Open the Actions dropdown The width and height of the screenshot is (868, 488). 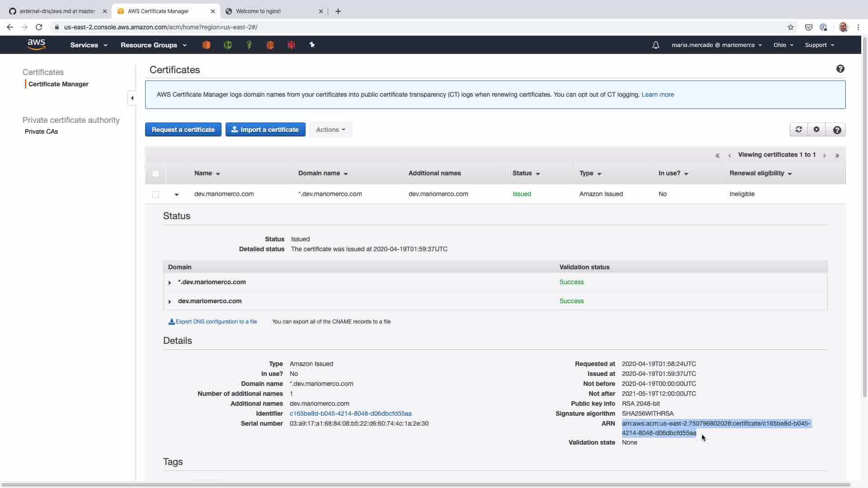pyautogui.click(x=330, y=130)
